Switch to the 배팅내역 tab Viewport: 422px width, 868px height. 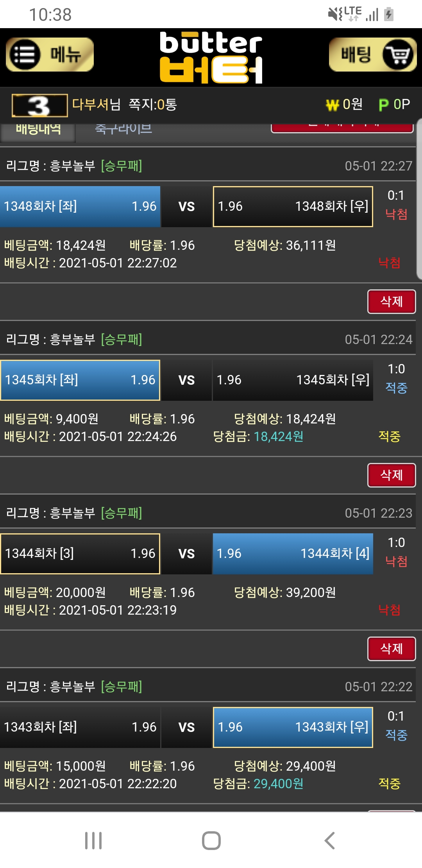click(38, 130)
